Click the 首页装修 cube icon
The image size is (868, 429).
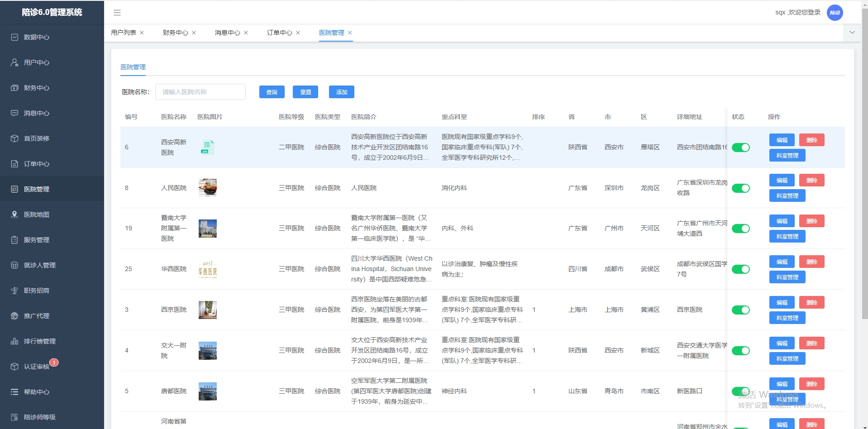point(14,138)
